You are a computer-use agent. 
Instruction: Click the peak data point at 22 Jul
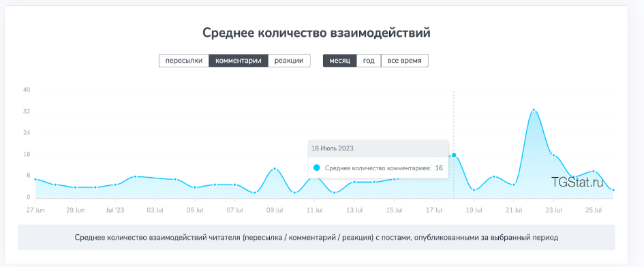pos(534,110)
